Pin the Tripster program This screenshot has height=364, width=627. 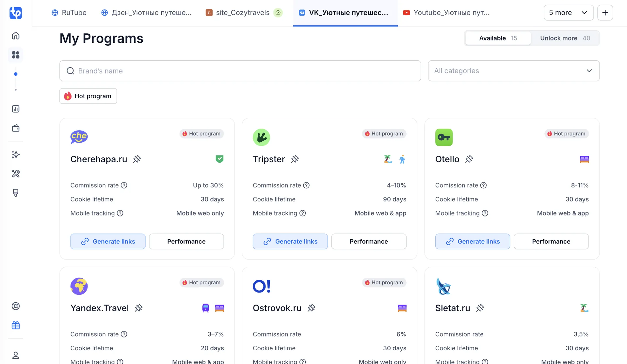pyautogui.click(x=295, y=159)
